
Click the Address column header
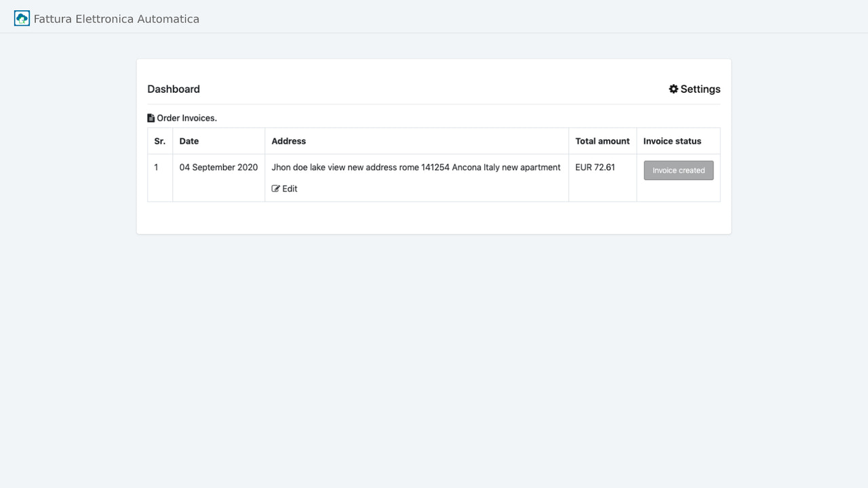click(417, 141)
